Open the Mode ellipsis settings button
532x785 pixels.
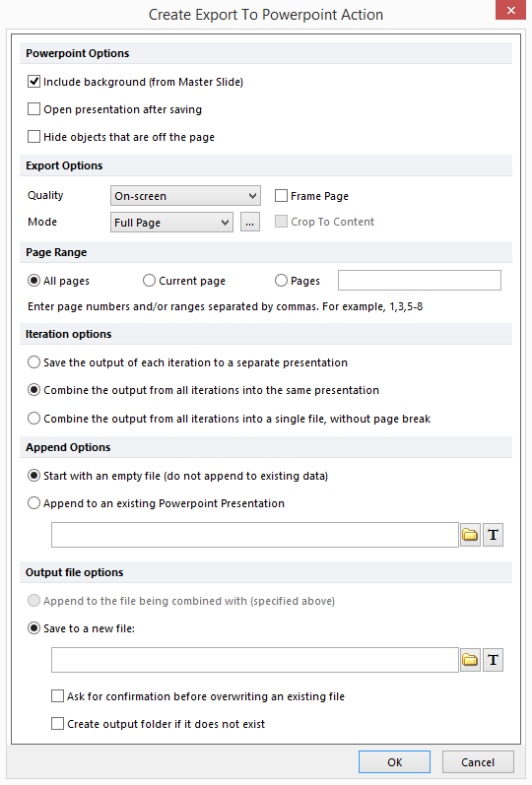[x=250, y=223]
